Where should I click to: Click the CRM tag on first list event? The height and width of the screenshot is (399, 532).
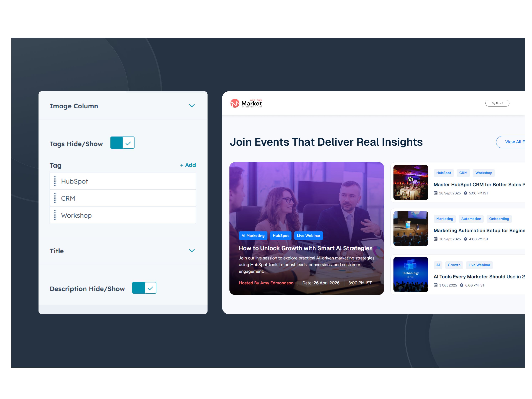463,173
